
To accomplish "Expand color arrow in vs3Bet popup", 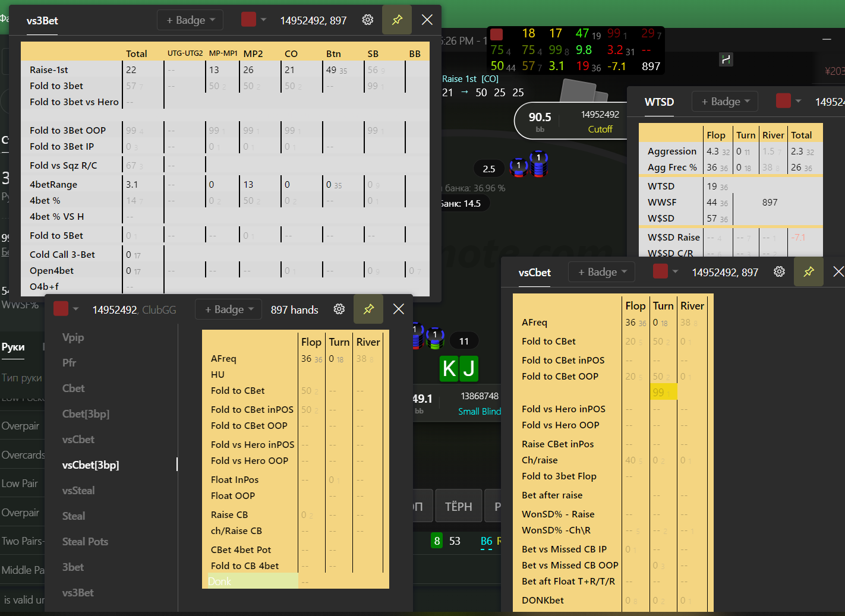I will point(264,20).
